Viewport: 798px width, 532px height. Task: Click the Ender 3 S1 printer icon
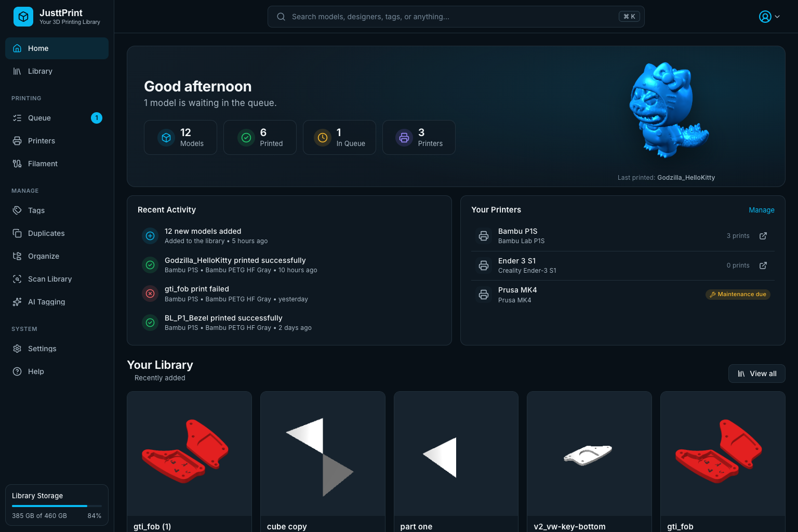pos(484,265)
